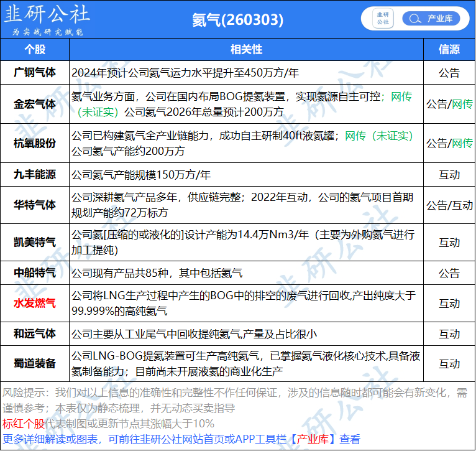This screenshot has height=451, width=476.
Task: Click the 华特气体 stock name
Action: pyautogui.click(x=35, y=205)
